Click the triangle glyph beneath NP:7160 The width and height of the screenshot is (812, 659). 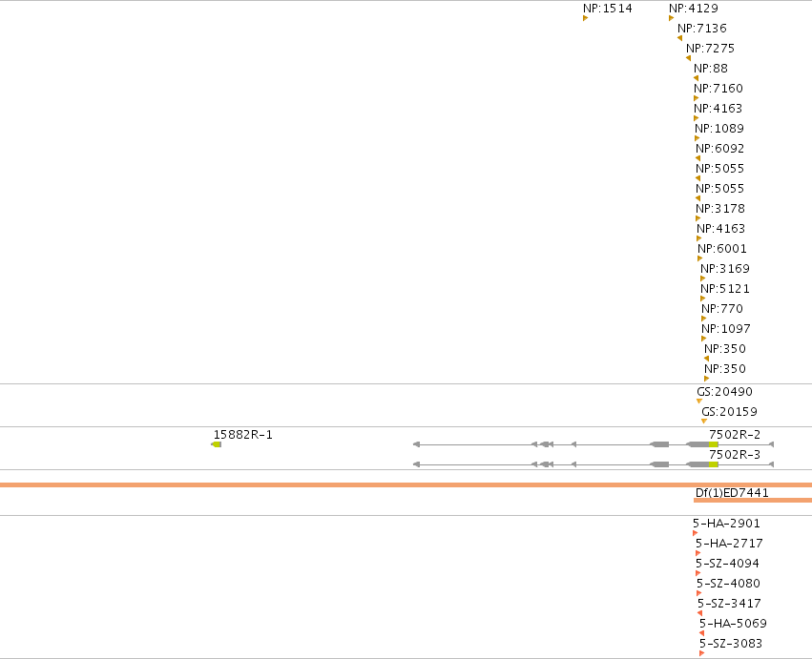point(696,98)
